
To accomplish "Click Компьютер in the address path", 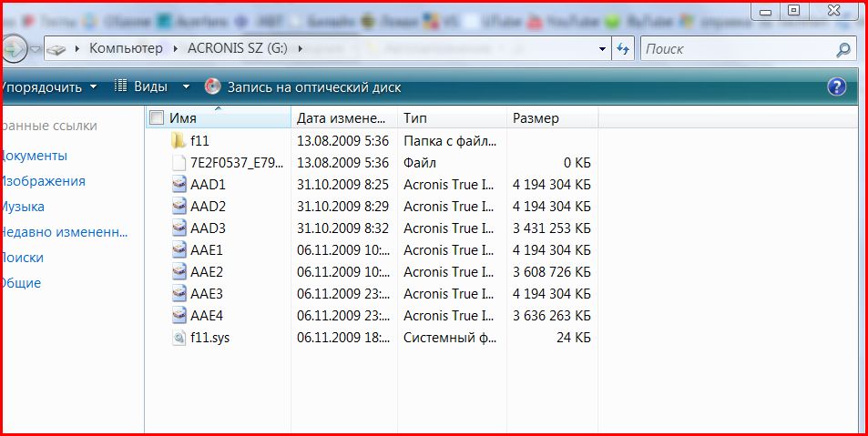I will click(127, 48).
